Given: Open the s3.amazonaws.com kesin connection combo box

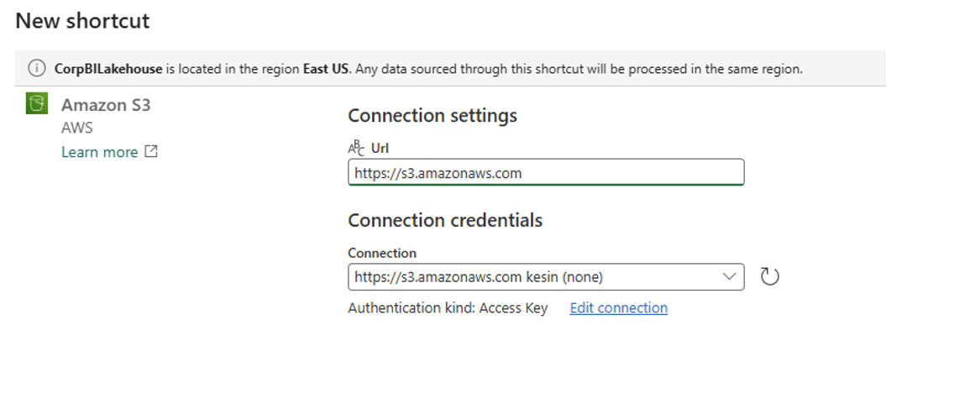Looking at the screenshot, I should (x=537, y=276).
